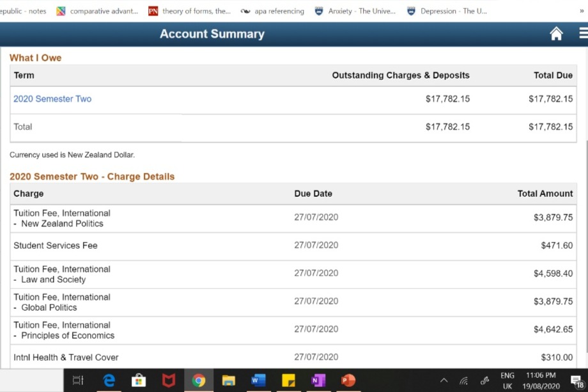Open Microsoft Word from the taskbar
Viewport: 588px width, 392px height.
[x=258, y=380]
